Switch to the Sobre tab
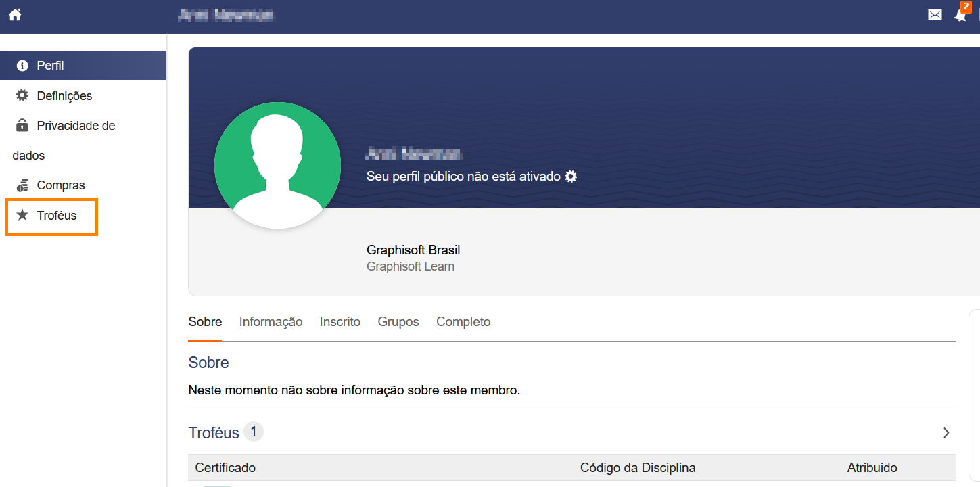This screenshot has width=980, height=487. tap(205, 322)
